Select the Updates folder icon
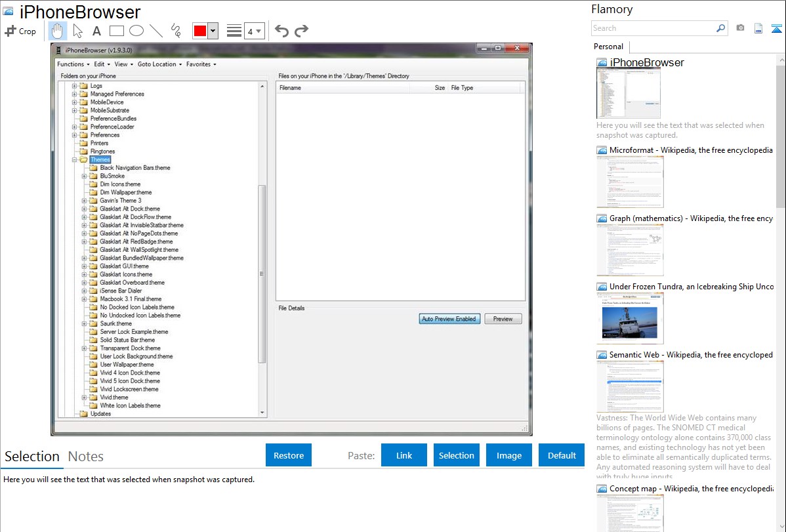Viewport: 786px width, 532px height. tap(84, 414)
